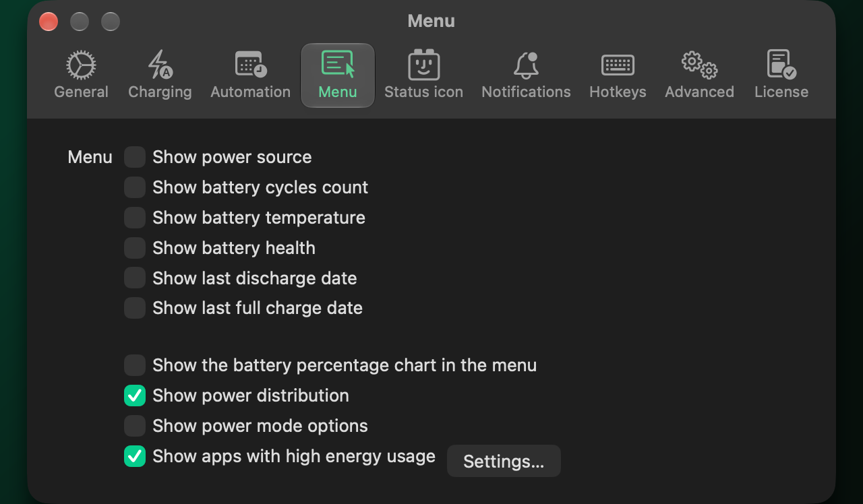The width and height of the screenshot is (863, 504).
Task: Tick Show battery temperature checkbox
Action: (135, 218)
